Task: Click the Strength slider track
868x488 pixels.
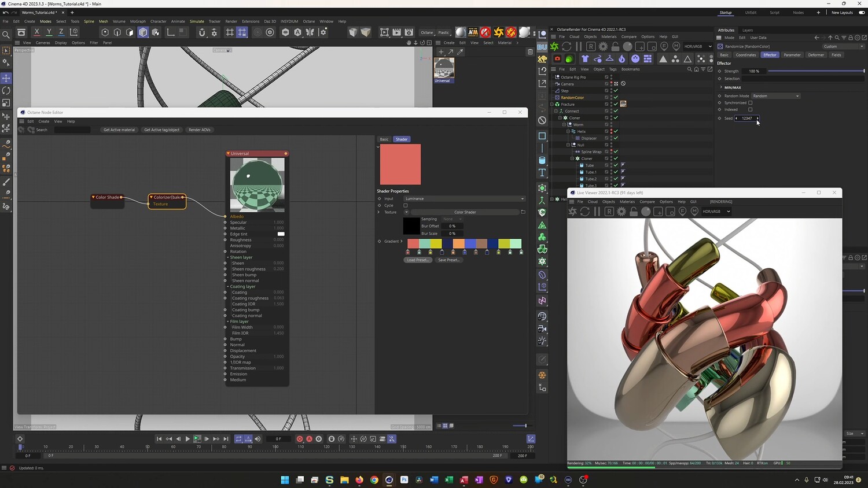Action: (816, 71)
